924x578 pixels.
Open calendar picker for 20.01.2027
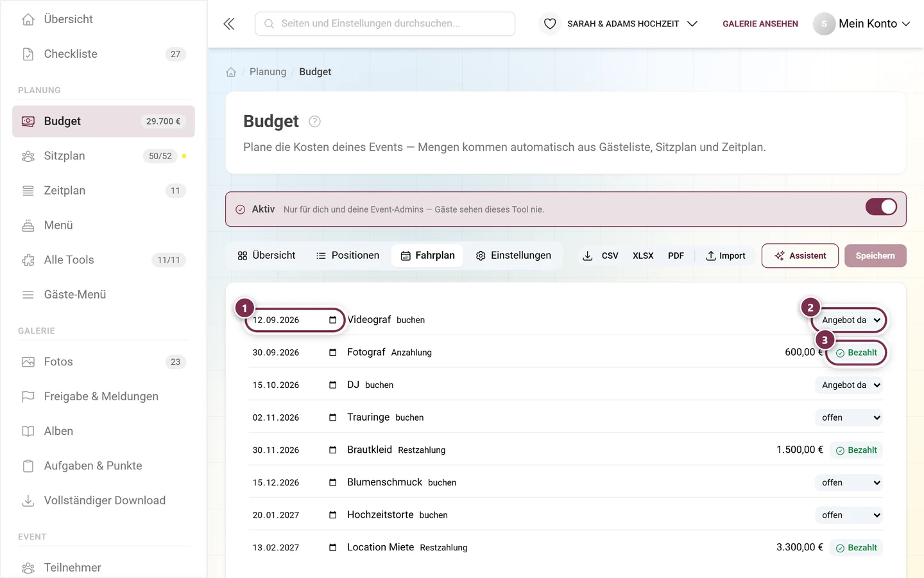332,515
